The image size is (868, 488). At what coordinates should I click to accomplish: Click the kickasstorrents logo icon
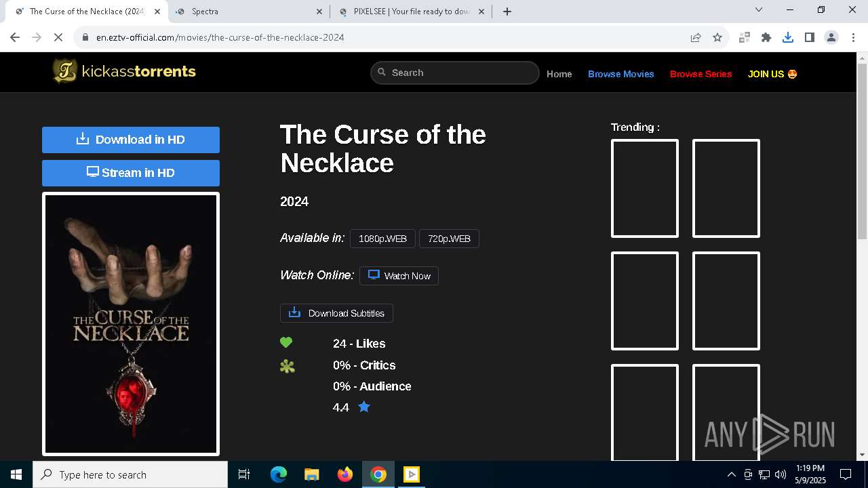(x=65, y=71)
